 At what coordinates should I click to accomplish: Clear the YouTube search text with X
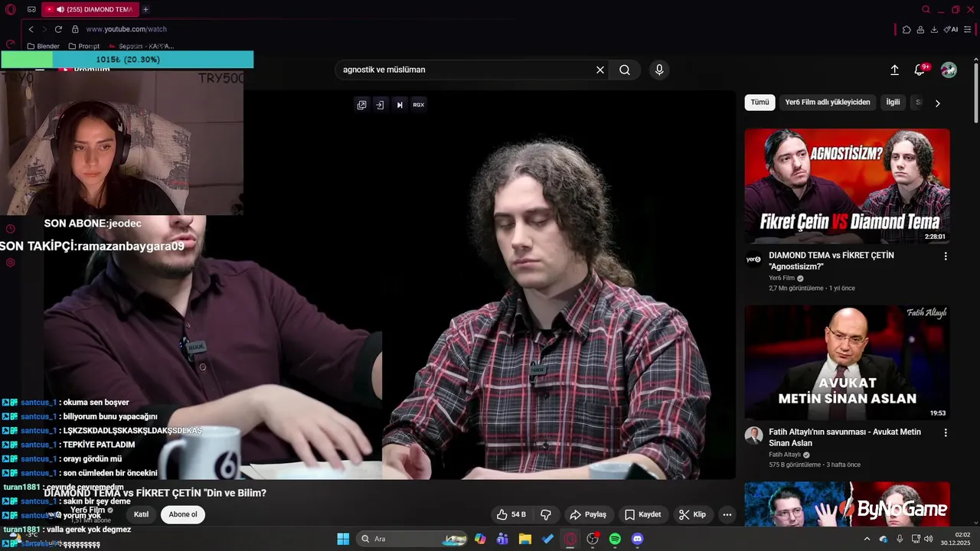[x=600, y=70]
